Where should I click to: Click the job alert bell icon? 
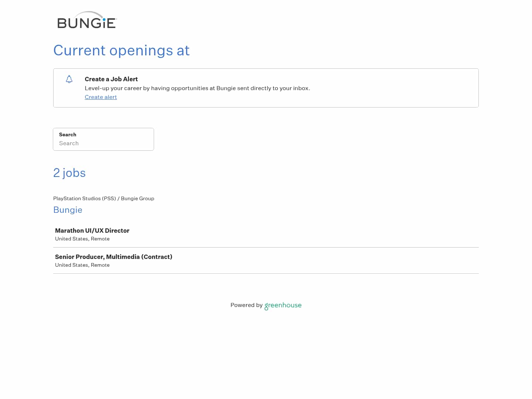(x=69, y=79)
